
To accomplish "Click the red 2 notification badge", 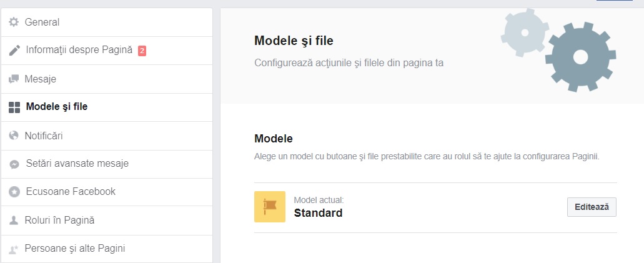I will click(142, 51).
